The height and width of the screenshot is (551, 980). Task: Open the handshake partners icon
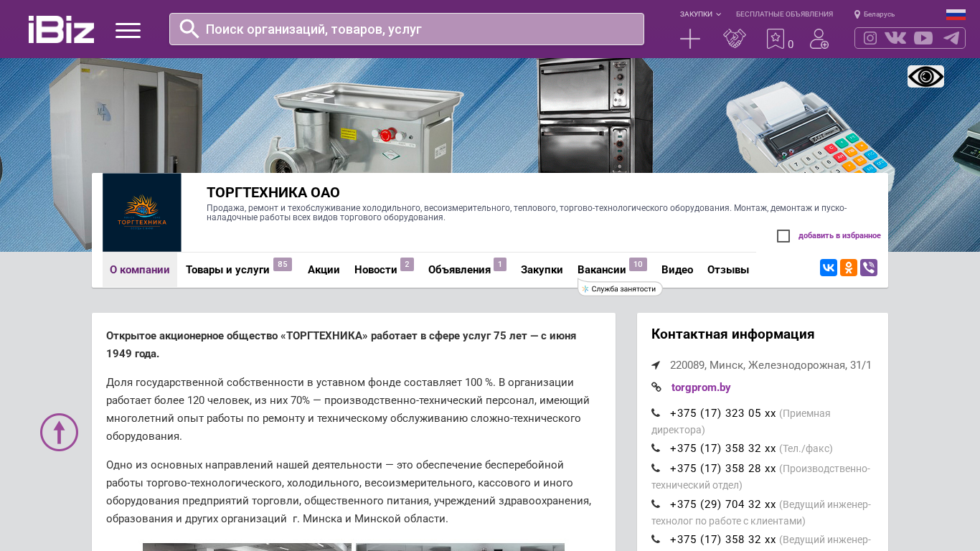click(735, 39)
